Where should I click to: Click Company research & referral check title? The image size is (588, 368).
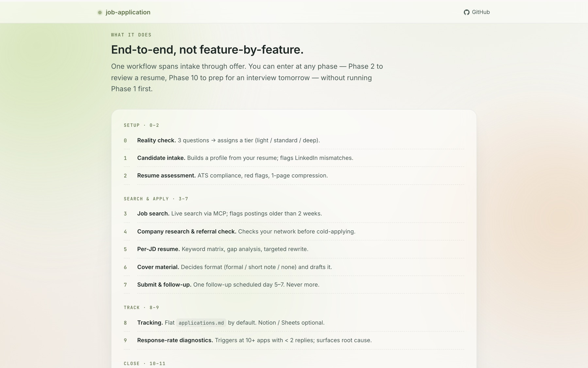pyautogui.click(x=187, y=232)
